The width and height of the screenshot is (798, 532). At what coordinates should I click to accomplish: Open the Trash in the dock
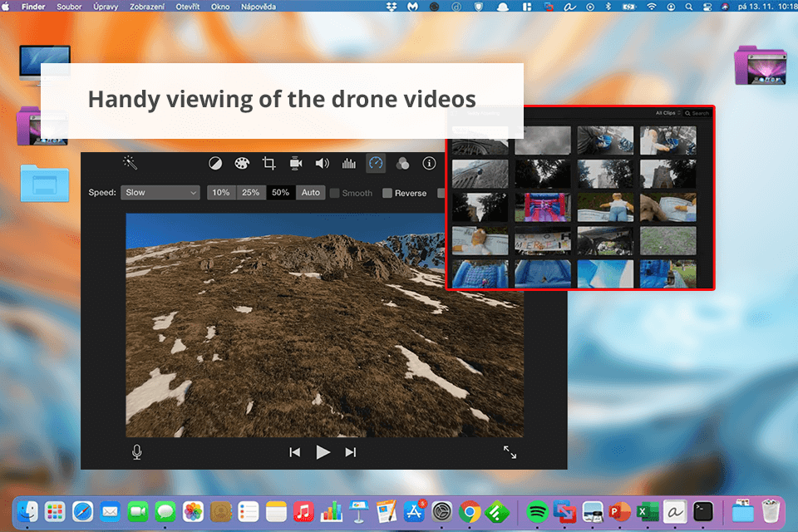coord(771,510)
